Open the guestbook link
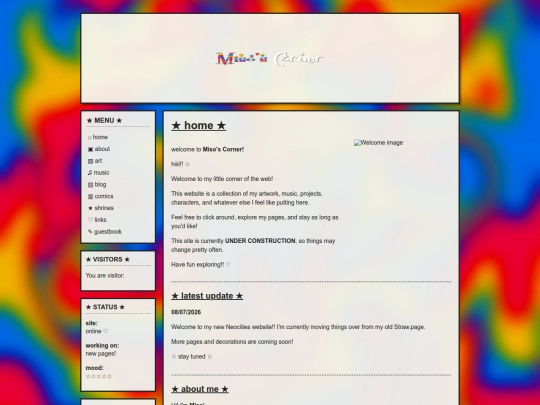Viewport: 540px width, 405px height. pyautogui.click(x=104, y=232)
